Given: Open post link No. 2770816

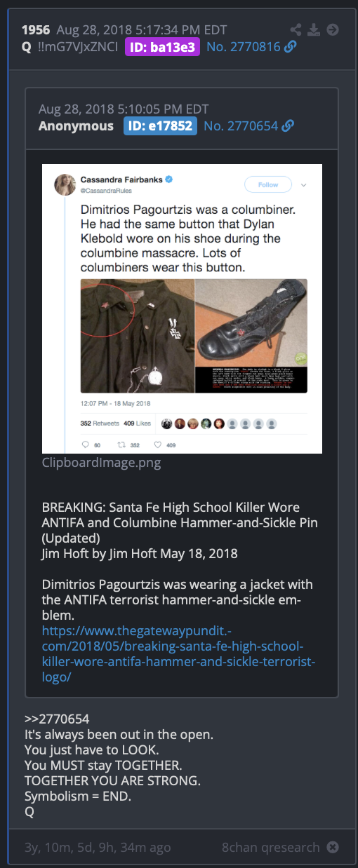Looking at the screenshot, I should point(244,47).
